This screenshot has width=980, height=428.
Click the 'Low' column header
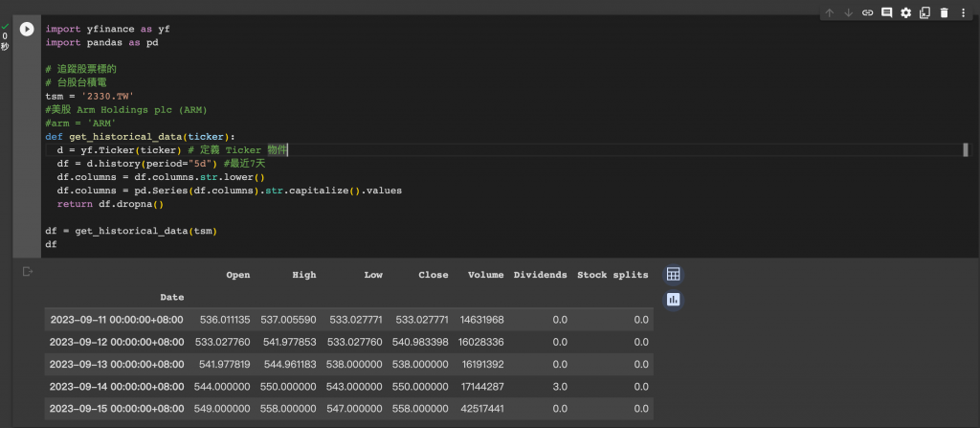point(374,275)
